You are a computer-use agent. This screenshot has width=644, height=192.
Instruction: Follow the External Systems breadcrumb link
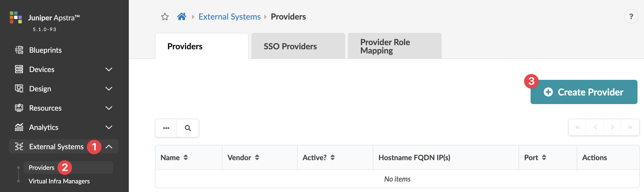229,17
